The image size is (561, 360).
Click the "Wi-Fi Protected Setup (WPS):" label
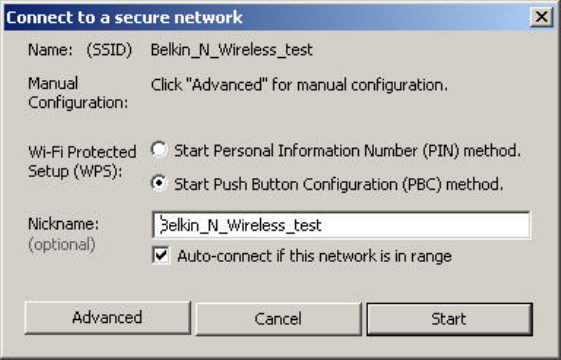[82, 162]
